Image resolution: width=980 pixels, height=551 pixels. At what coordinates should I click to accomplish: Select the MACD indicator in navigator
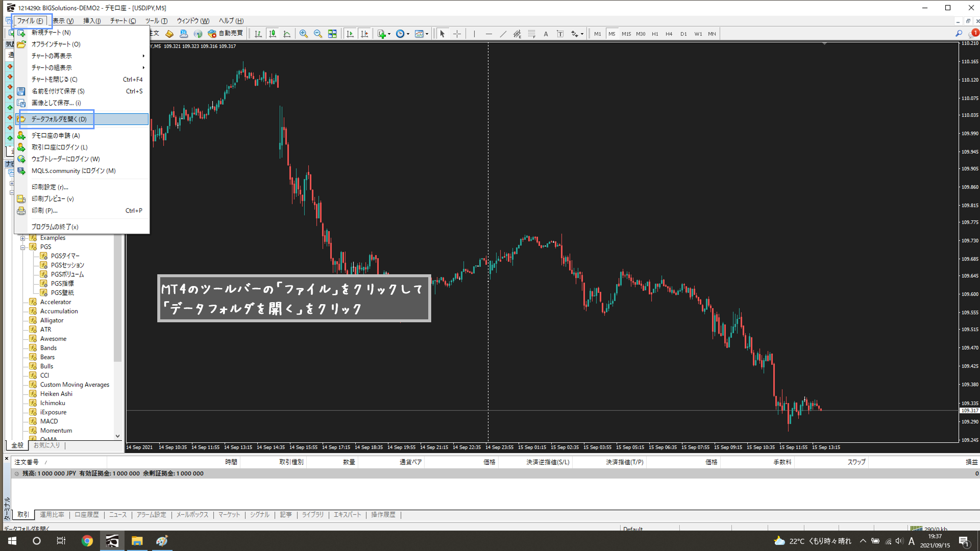tap(49, 421)
